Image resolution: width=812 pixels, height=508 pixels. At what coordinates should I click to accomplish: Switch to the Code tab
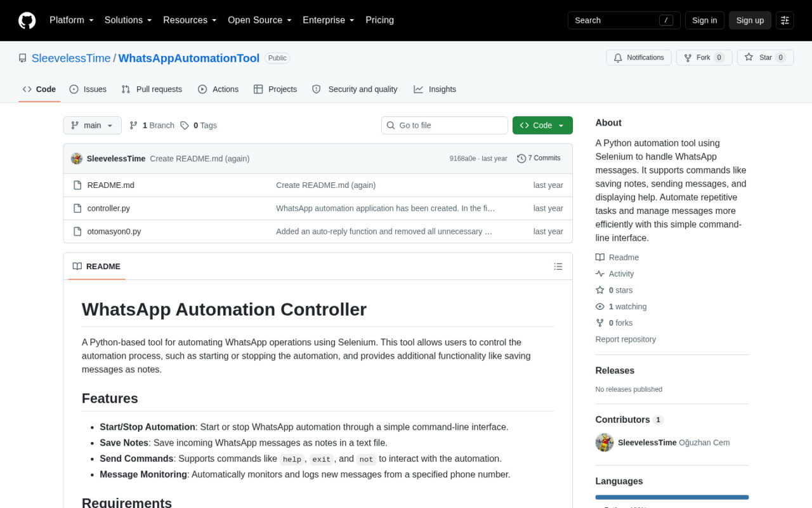39,90
